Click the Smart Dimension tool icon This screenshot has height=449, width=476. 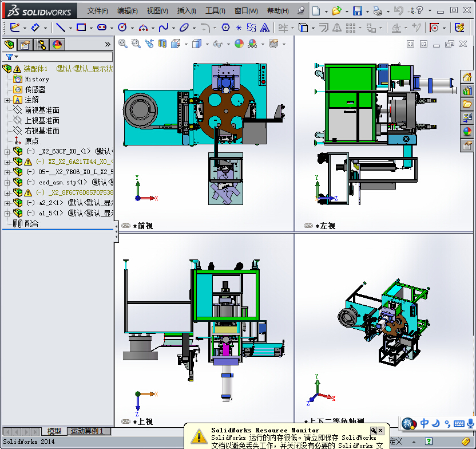pos(35,27)
